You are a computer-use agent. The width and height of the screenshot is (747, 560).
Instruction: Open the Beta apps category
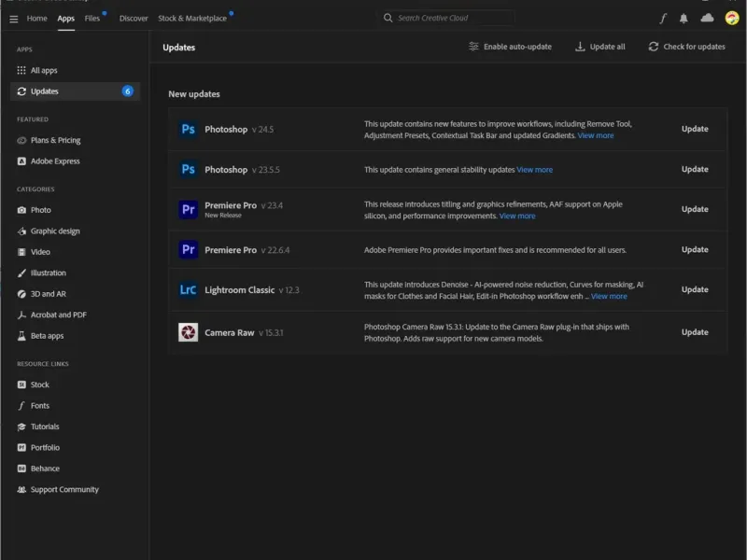47,336
